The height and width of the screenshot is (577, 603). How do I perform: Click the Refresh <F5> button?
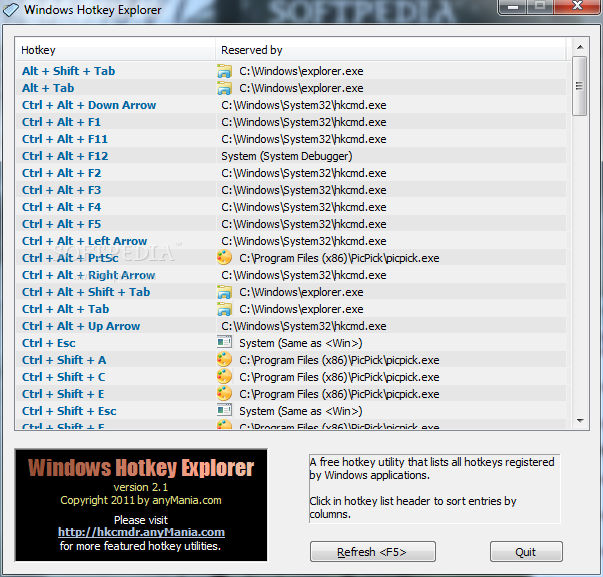(373, 552)
